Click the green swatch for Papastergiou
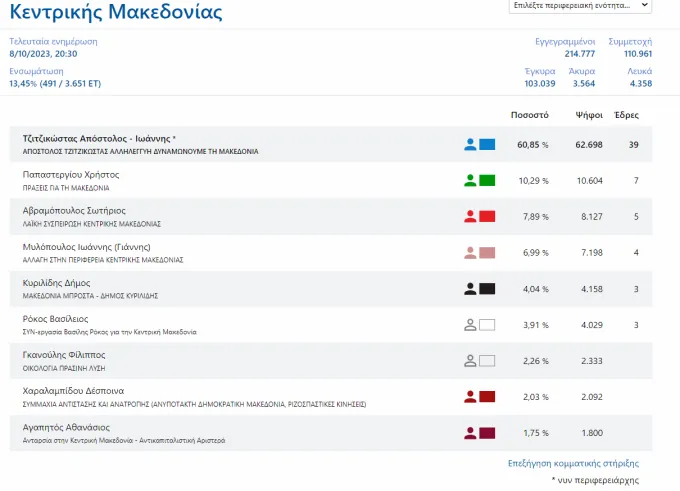The height and width of the screenshot is (491, 680). tap(487, 180)
